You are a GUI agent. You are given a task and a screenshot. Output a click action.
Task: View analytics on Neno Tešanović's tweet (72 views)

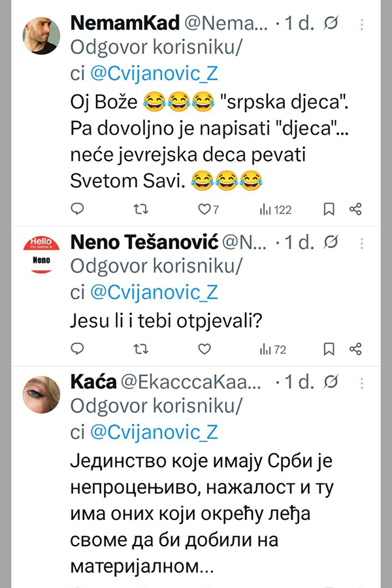click(x=272, y=350)
